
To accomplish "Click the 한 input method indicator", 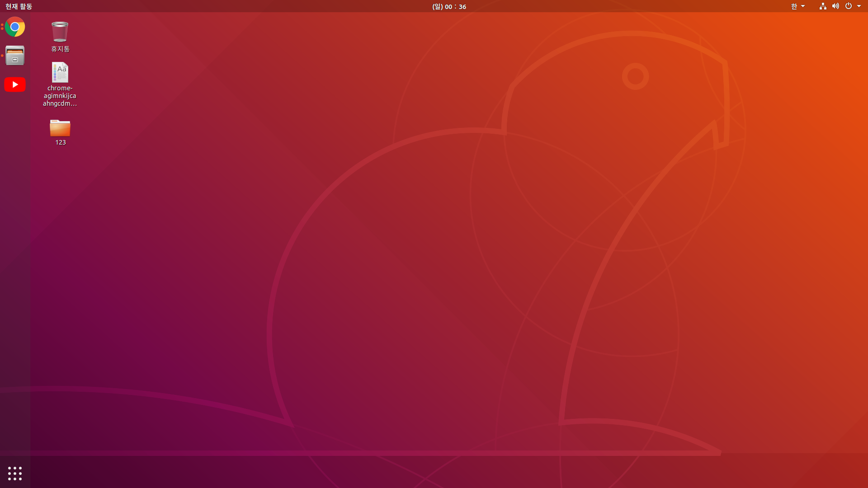I will click(x=794, y=6).
